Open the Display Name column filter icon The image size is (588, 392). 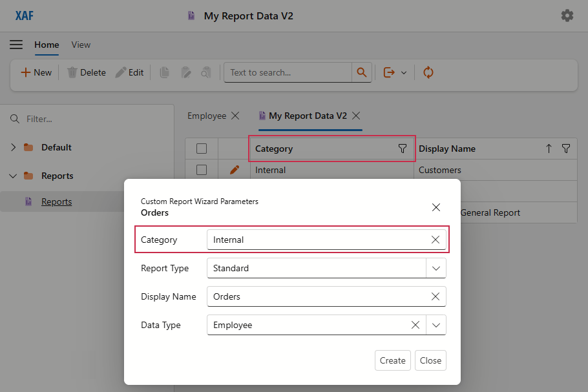coord(566,149)
